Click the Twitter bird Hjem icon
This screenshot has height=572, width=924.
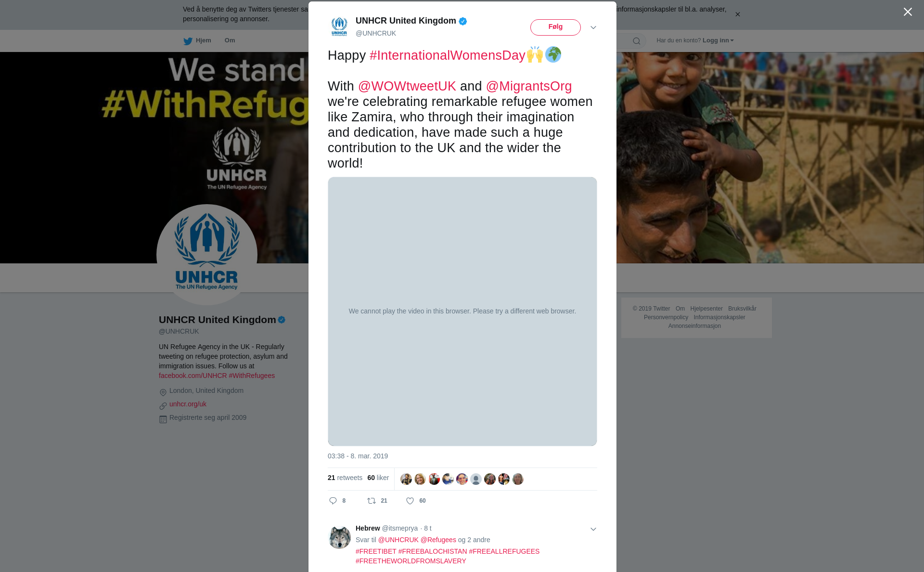click(x=188, y=41)
